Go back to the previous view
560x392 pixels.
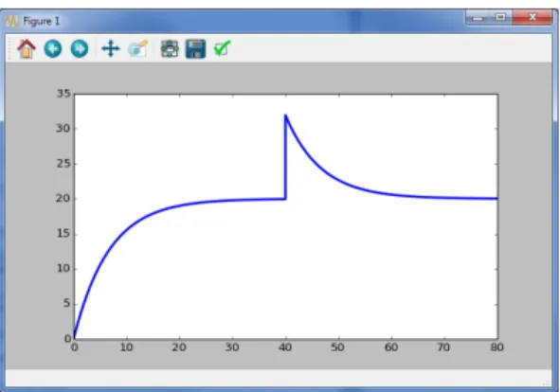[x=53, y=48]
